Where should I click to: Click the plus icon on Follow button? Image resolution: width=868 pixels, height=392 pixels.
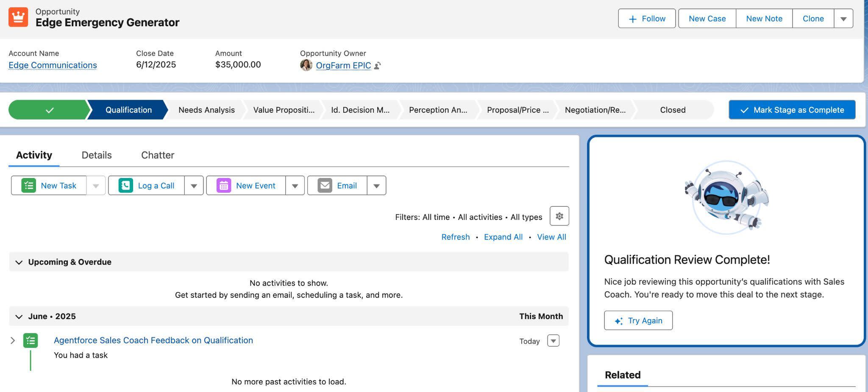[x=632, y=19]
